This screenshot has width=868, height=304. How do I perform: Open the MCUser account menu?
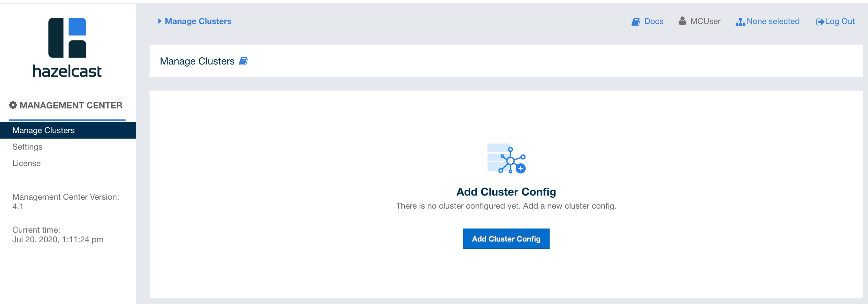click(705, 21)
